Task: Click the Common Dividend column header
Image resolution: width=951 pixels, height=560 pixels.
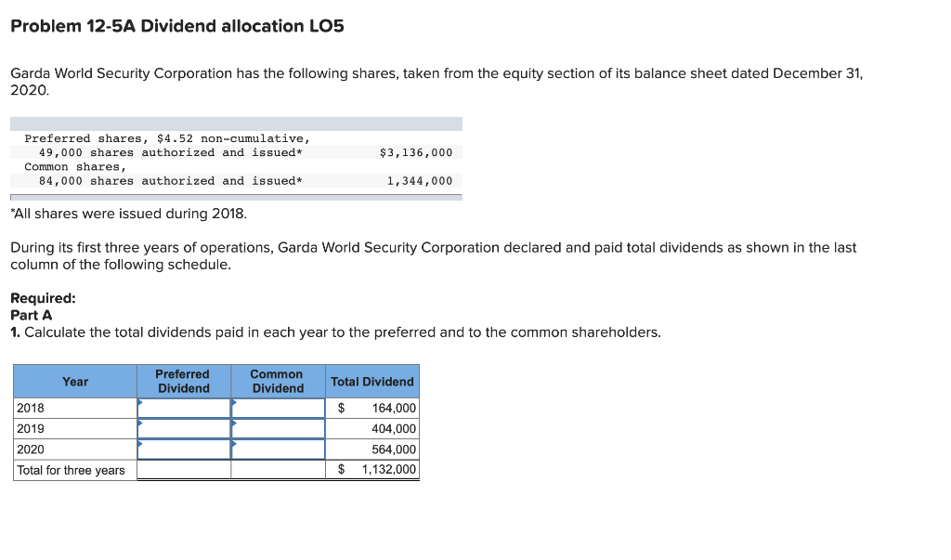Action: click(278, 382)
